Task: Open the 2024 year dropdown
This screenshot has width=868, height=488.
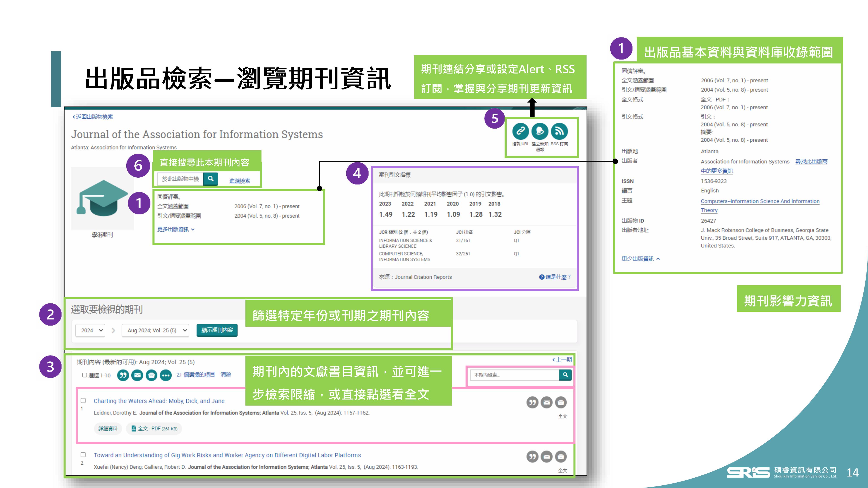Action: tap(90, 330)
